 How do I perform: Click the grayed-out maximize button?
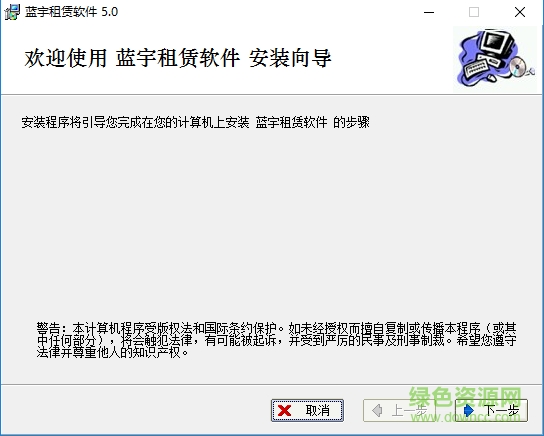click(474, 12)
